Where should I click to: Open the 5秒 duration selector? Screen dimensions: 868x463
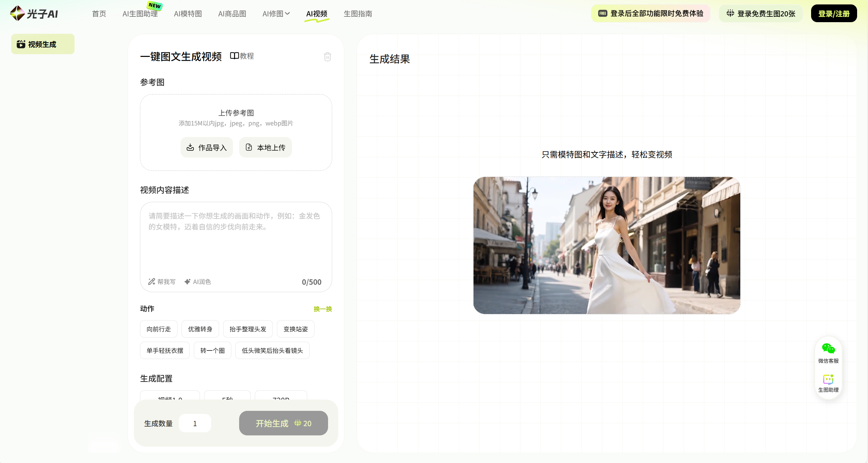227,395
